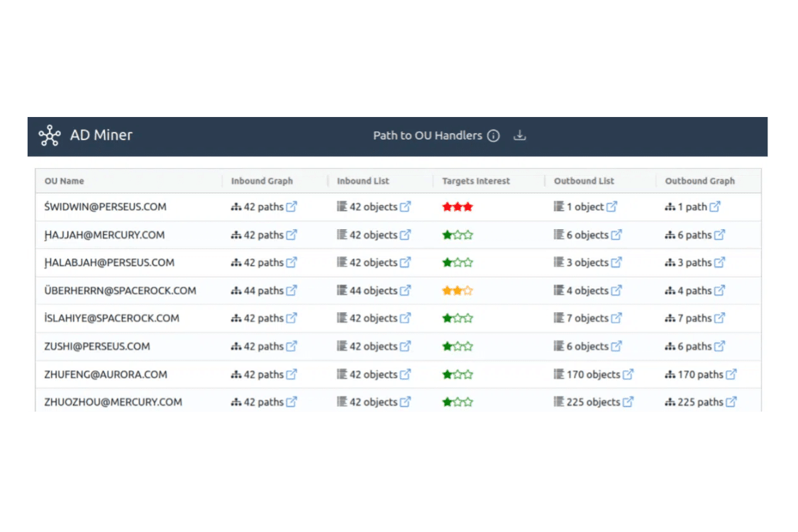Open external link icon for ŚWIDWIN inbound 42 paths
798x532 pixels.
point(292,206)
